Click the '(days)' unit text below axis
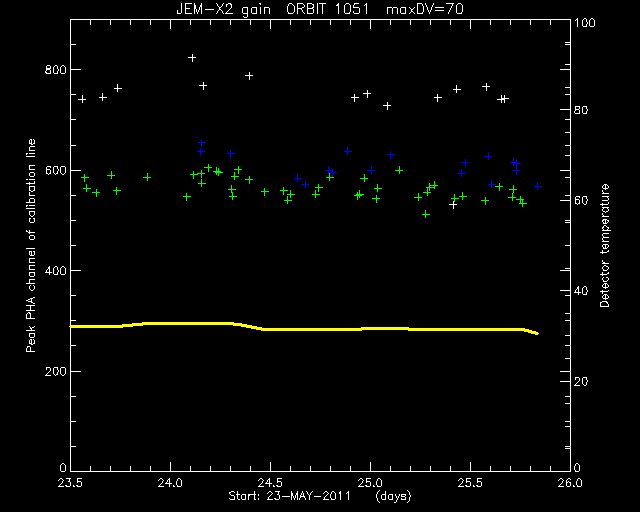The image size is (640, 512). point(393,497)
